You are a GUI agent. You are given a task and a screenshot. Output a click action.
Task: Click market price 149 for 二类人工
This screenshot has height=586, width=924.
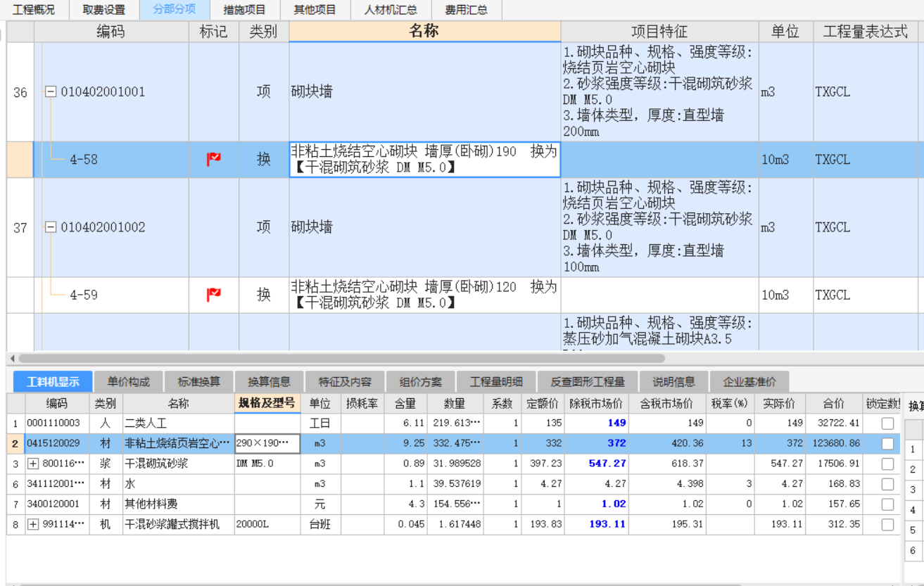597,423
